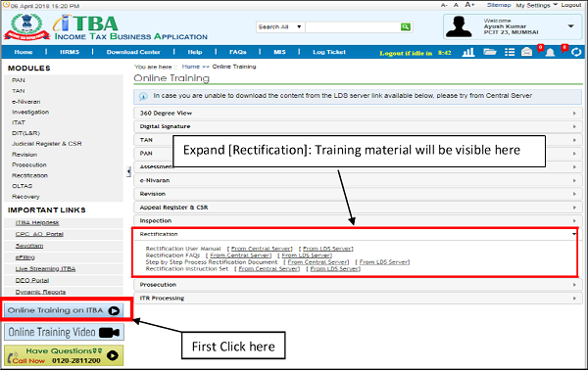The image size is (588, 371).
Task: Open the My Settings dropdown
Action: 536,5
